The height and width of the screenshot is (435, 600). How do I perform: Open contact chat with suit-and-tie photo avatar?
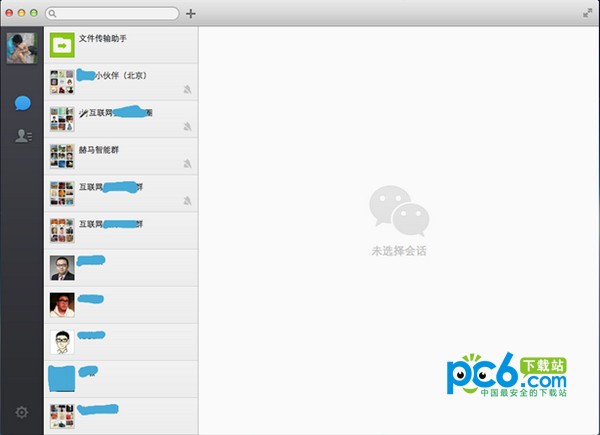[x=121, y=267]
